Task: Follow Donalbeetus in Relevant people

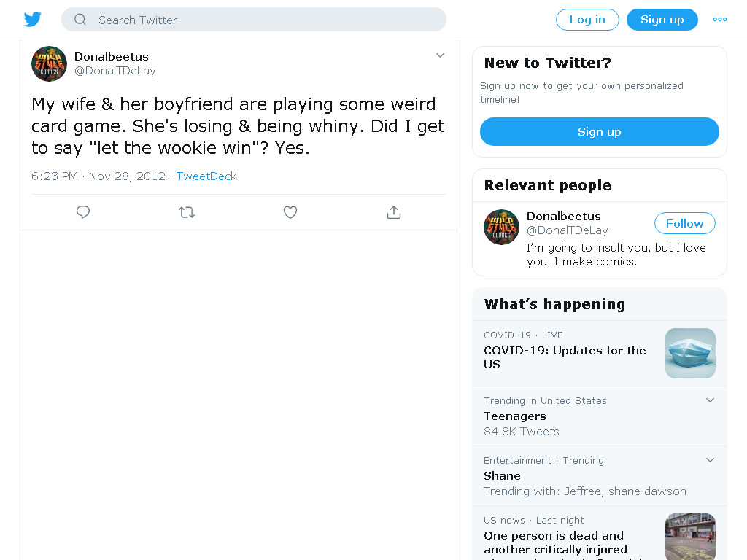Action: click(684, 223)
